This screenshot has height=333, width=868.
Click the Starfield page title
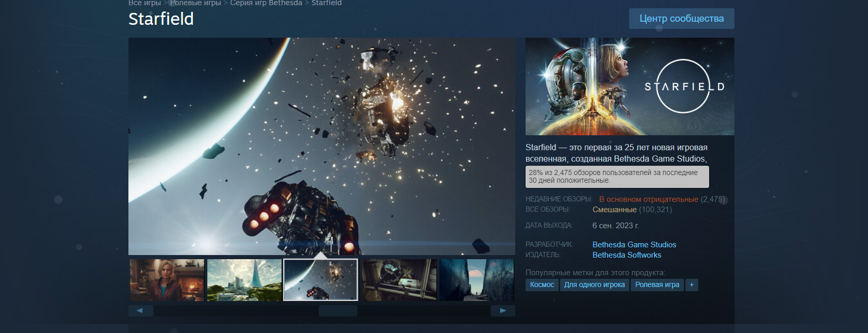coord(161,19)
